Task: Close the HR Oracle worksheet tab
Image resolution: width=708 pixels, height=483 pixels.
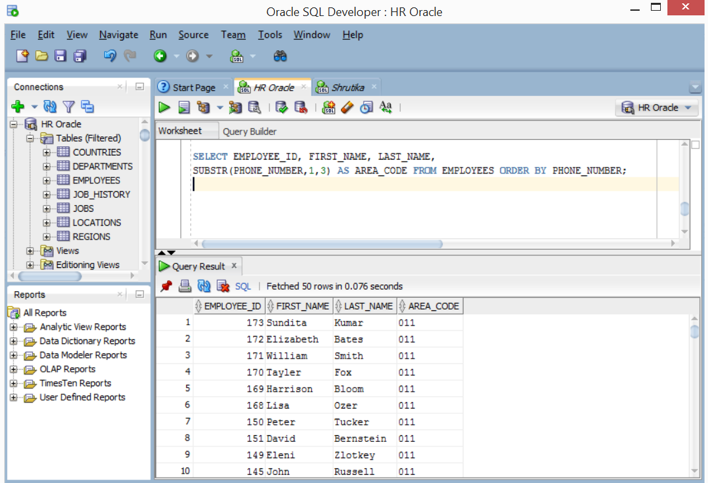Action: click(x=303, y=87)
